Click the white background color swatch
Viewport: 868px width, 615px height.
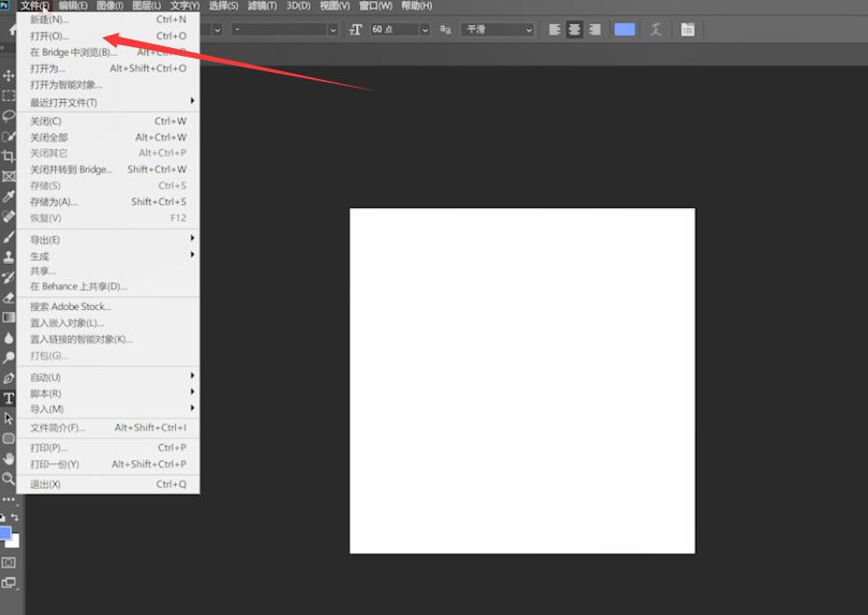click(x=14, y=542)
